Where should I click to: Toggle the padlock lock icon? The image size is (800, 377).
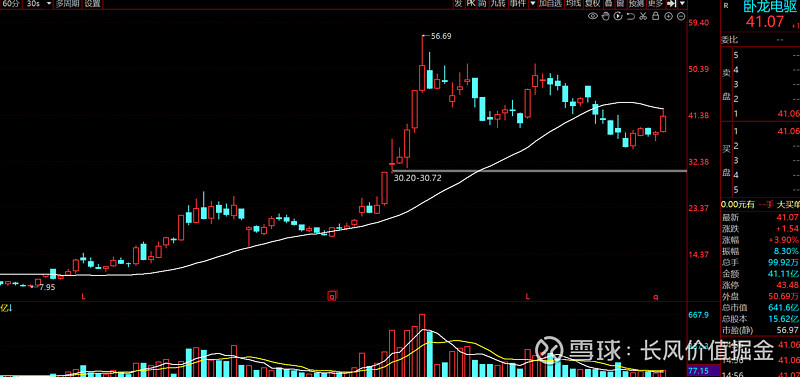tap(656, 17)
